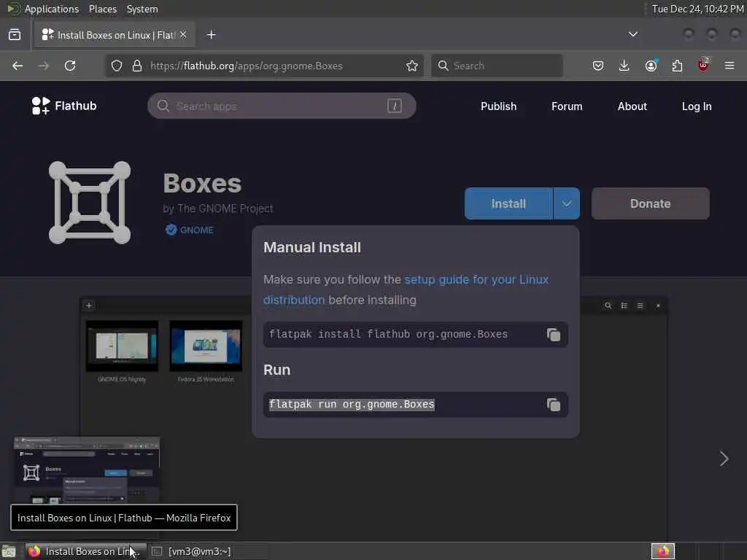Bookmark this page with the star icon

point(412,66)
